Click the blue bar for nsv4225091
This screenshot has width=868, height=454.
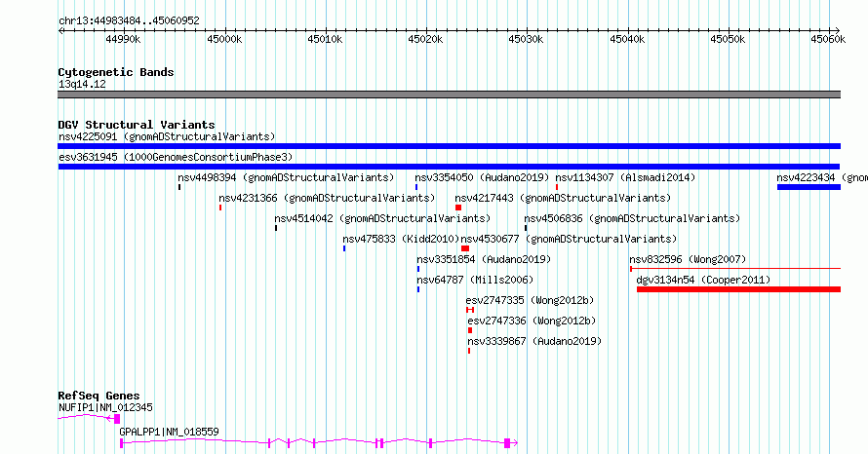[x=449, y=146]
